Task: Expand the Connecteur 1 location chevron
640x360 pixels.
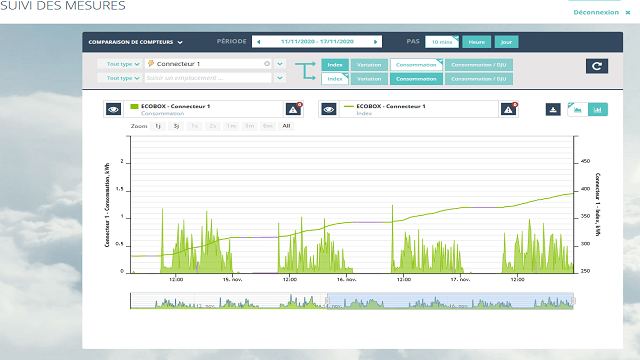Action: tap(280, 64)
